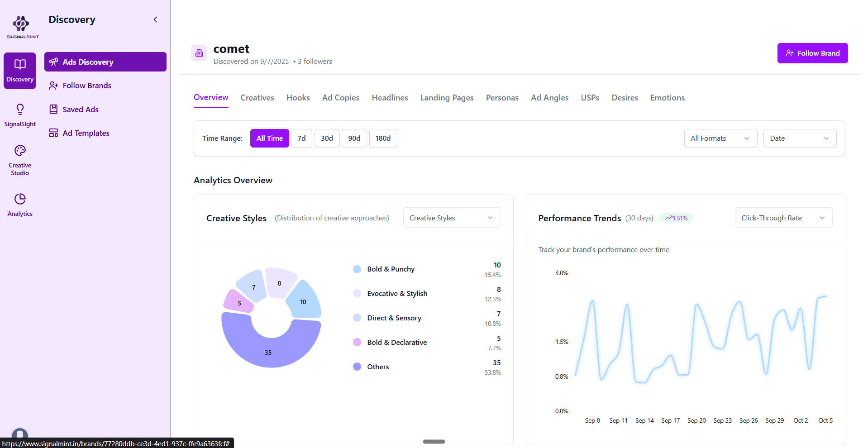Open the Creative Styles chart dropdown

click(451, 217)
